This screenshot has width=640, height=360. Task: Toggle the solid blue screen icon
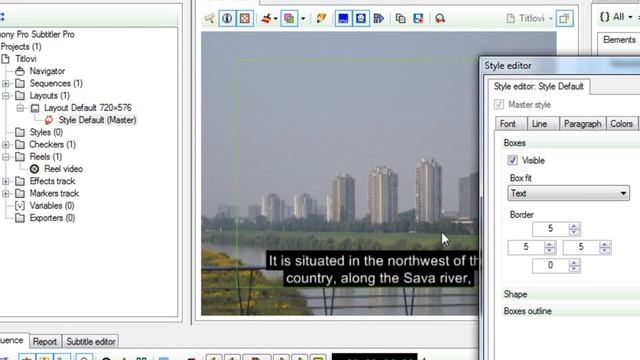[x=343, y=18]
